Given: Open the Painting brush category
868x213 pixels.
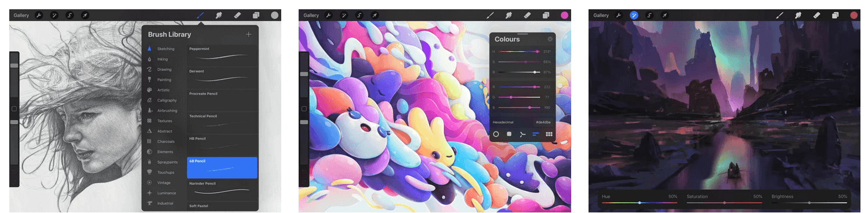Looking at the screenshot, I should [164, 80].
